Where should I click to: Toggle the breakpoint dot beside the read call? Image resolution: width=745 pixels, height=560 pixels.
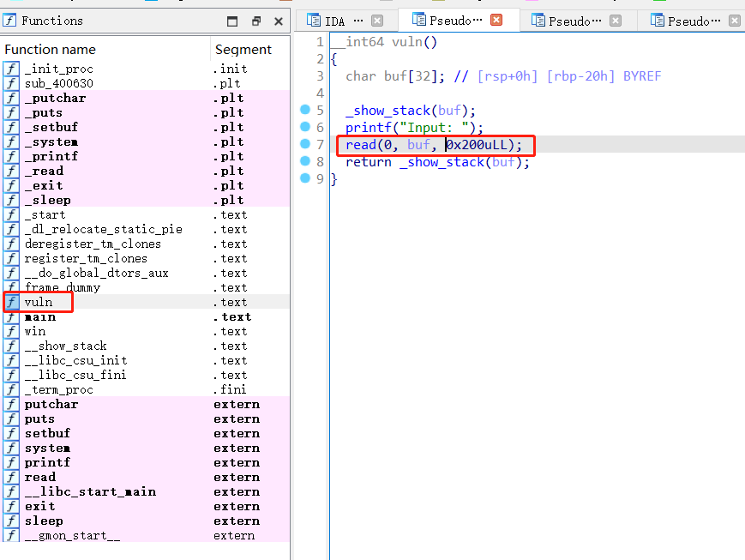(x=306, y=145)
